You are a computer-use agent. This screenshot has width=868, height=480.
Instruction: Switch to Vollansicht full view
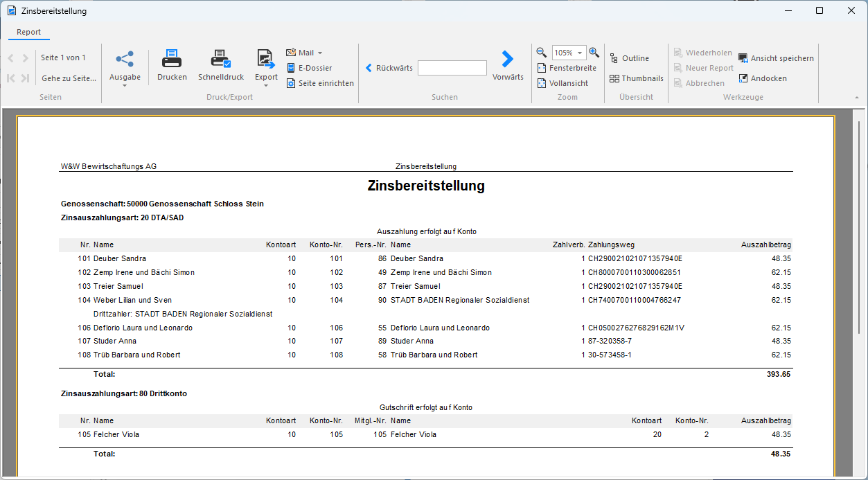(563, 83)
